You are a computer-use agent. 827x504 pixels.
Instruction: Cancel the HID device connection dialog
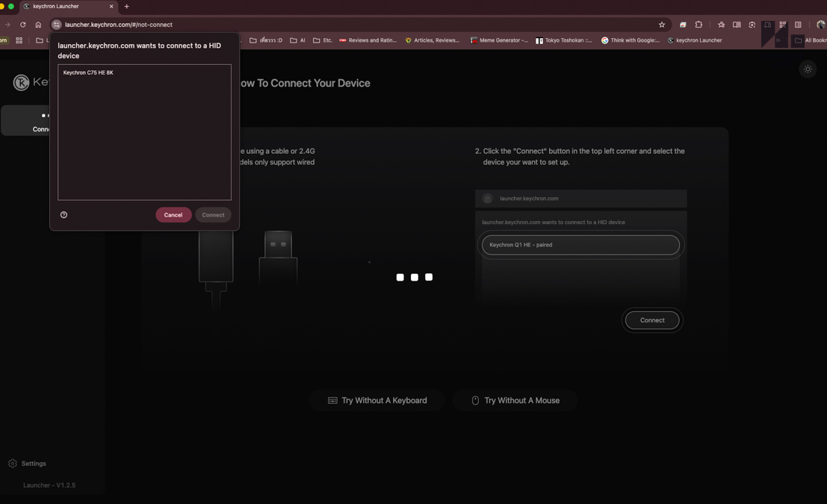click(173, 215)
